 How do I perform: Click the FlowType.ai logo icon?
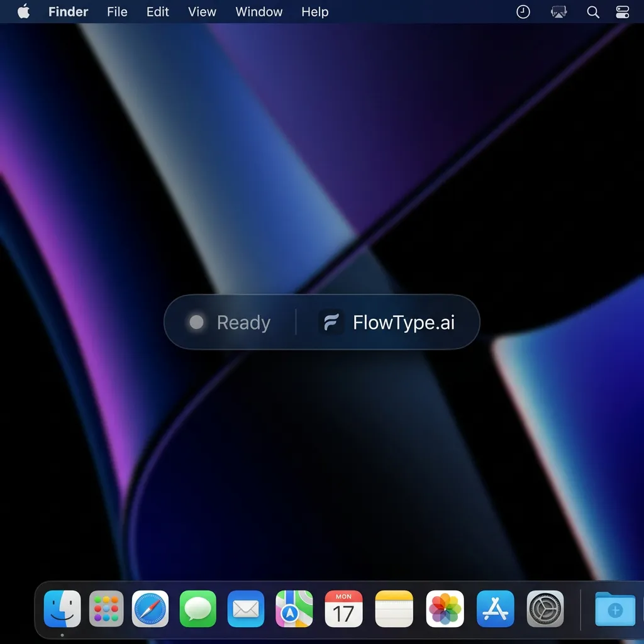pyautogui.click(x=331, y=322)
